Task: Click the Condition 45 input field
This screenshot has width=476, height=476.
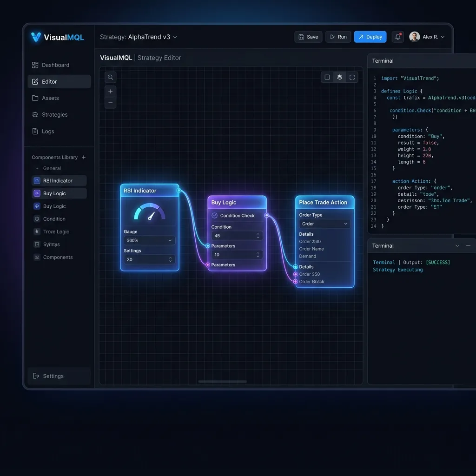Action: tap(237, 236)
